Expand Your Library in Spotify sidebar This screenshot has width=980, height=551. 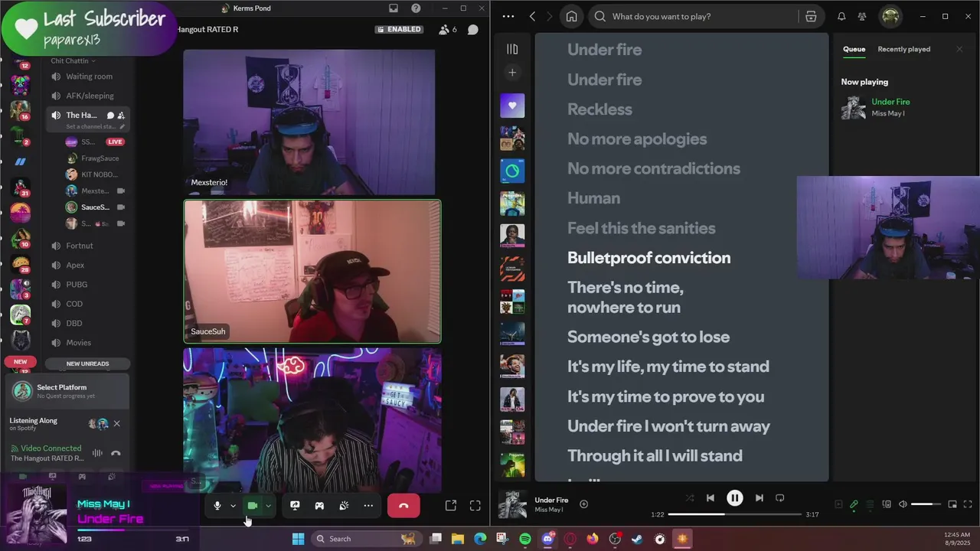click(x=512, y=49)
